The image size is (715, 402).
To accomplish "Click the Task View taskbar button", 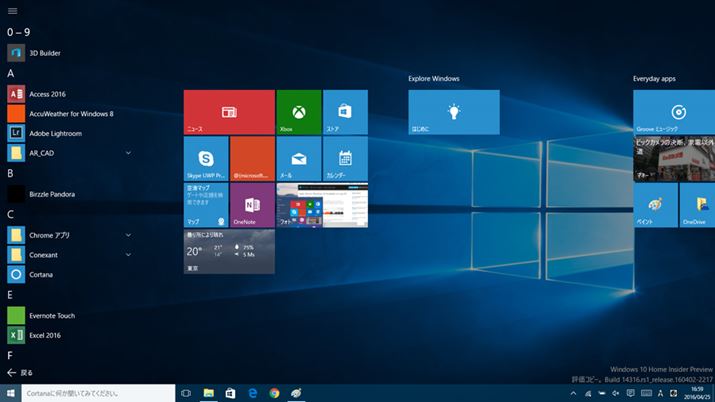I will pos(186,393).
